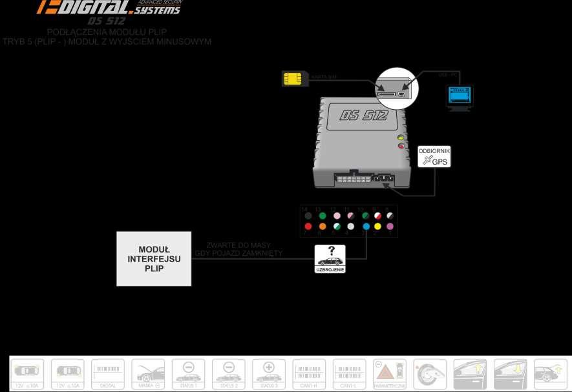Click the yellow pin 2 wire dot
The image size is (572, 392).
[377, 227]
